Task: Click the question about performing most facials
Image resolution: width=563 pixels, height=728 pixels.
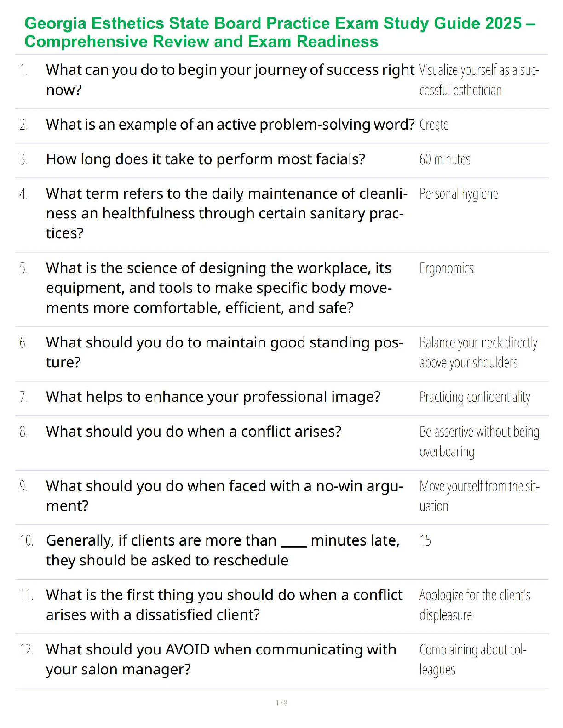Action: (x=205, y=159)
